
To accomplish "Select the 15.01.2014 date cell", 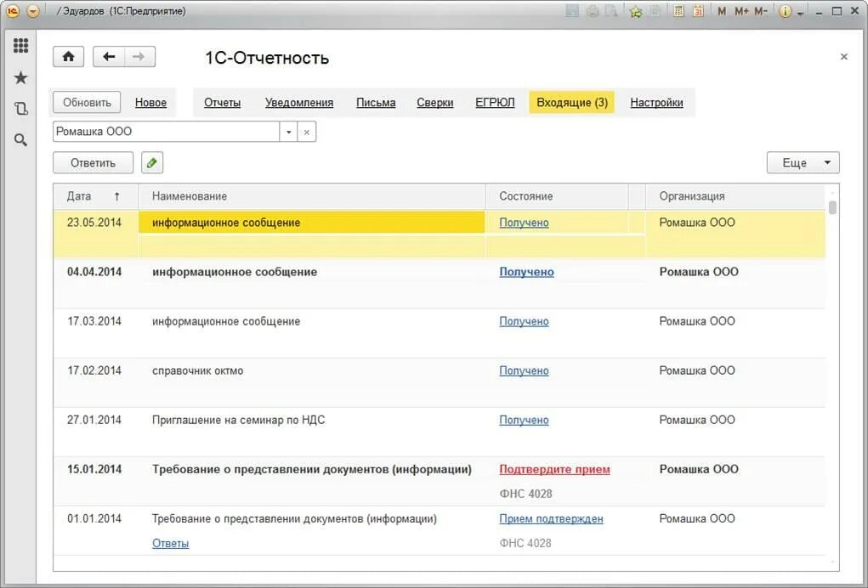I will 94,469.
